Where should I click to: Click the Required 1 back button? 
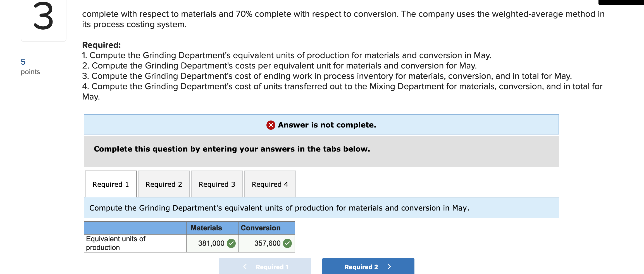pyautogui.click(x=265, y=266)
